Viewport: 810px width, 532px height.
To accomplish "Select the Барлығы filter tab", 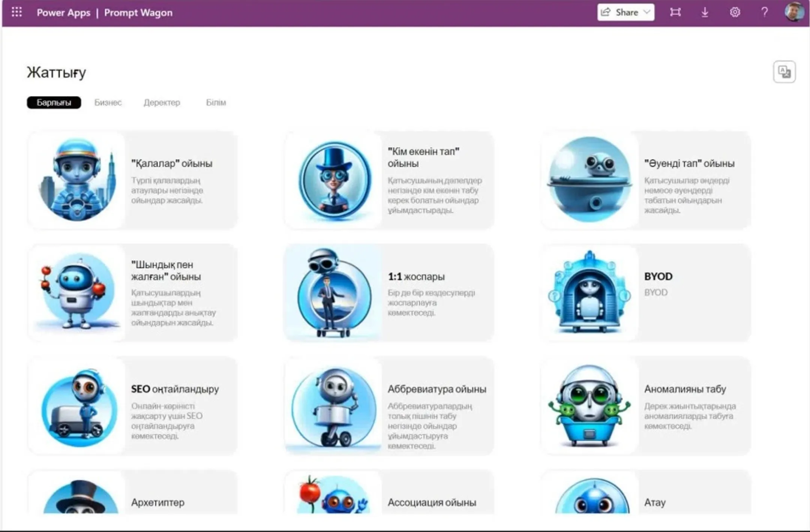I will [54, 102].
